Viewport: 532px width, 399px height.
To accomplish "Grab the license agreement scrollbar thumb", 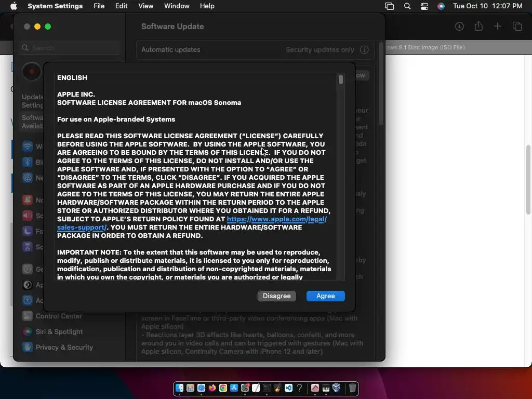I will (341, 79).
